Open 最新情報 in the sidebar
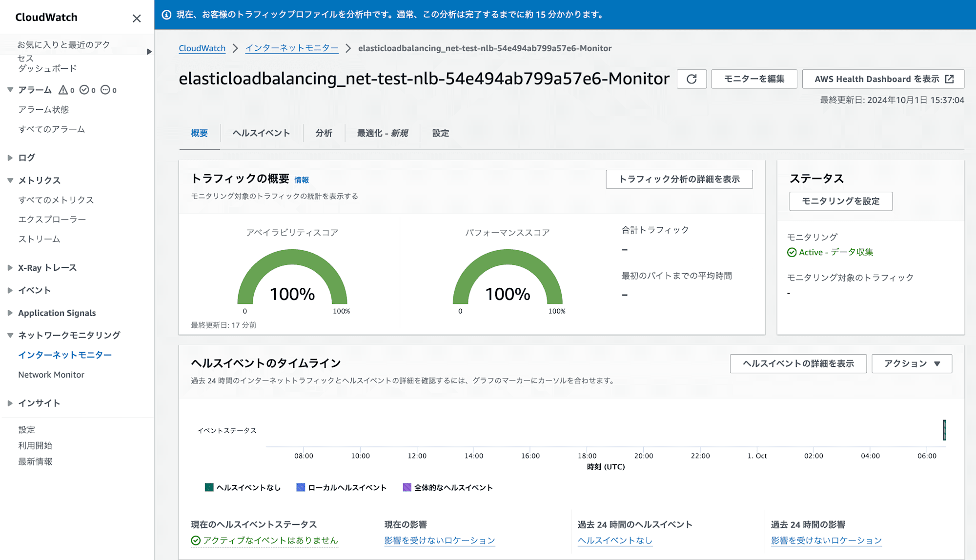Screen dimensions: 976x560 pos(35,461)
